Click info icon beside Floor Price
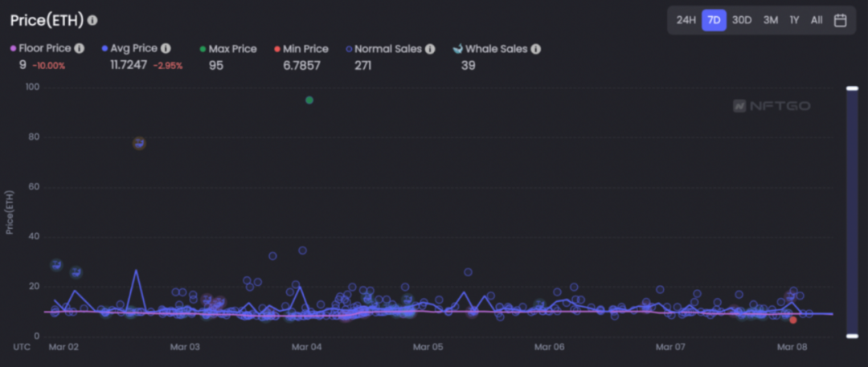The height and width of the screenshot is (367, 868). coord(79,49)
